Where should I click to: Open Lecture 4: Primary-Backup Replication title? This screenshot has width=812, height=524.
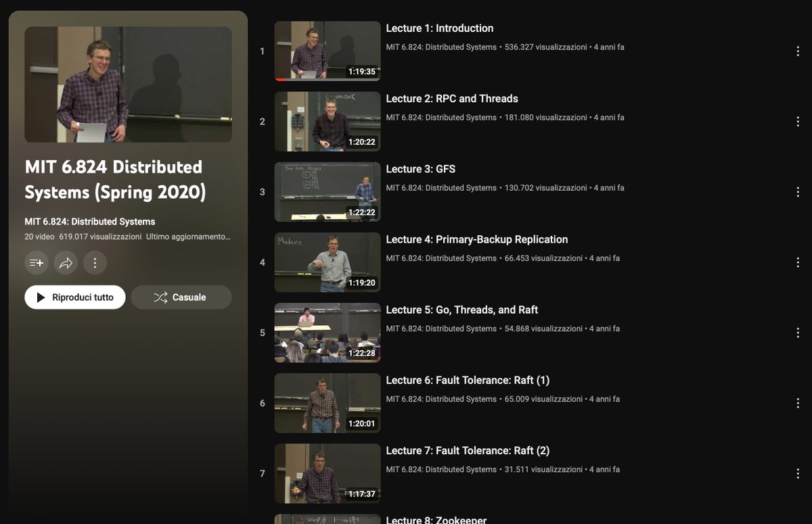(x=477, y=239)
